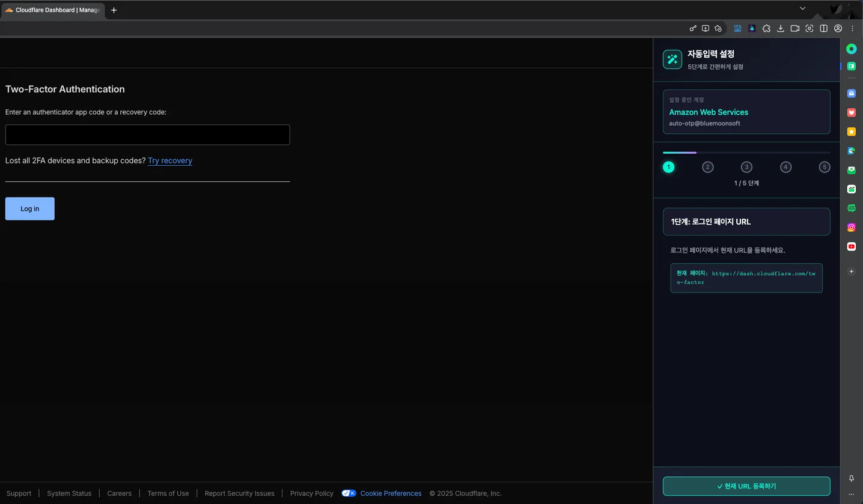Click the Instagram icon in sidebar
The width and height of the screenshot is (863, 504).
(x=851, y=227)
